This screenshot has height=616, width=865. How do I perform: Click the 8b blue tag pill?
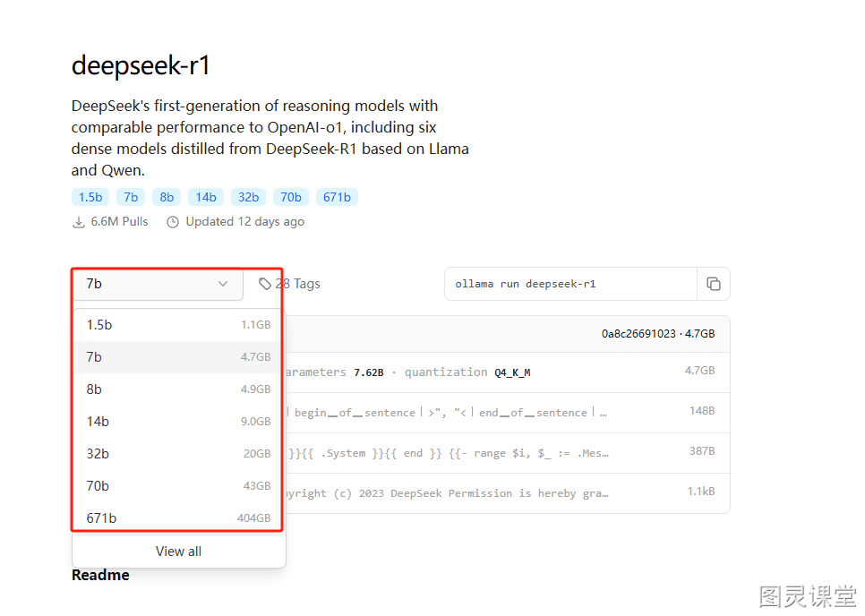[167, 198]
